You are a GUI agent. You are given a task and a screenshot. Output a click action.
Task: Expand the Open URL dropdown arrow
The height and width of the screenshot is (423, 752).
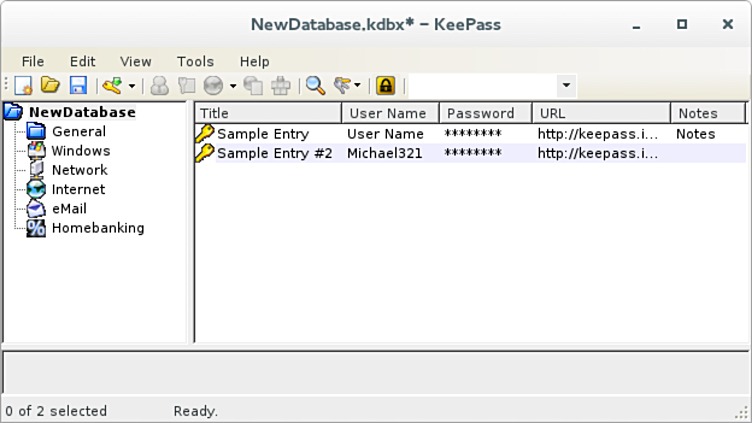(233, 87)
